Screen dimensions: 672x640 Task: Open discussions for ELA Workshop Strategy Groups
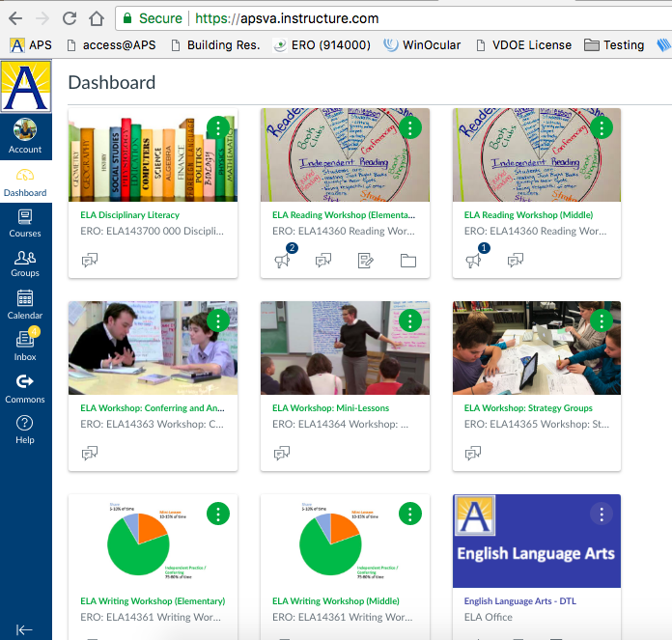473,453
